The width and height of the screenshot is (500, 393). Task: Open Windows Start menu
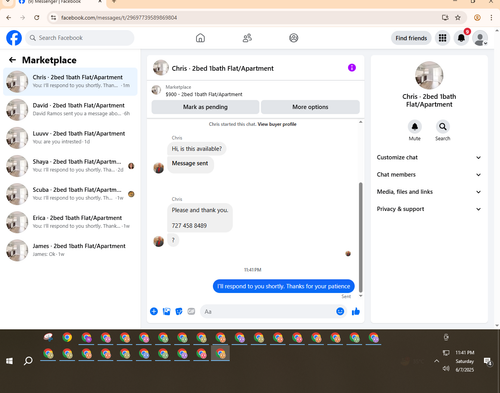9,361
